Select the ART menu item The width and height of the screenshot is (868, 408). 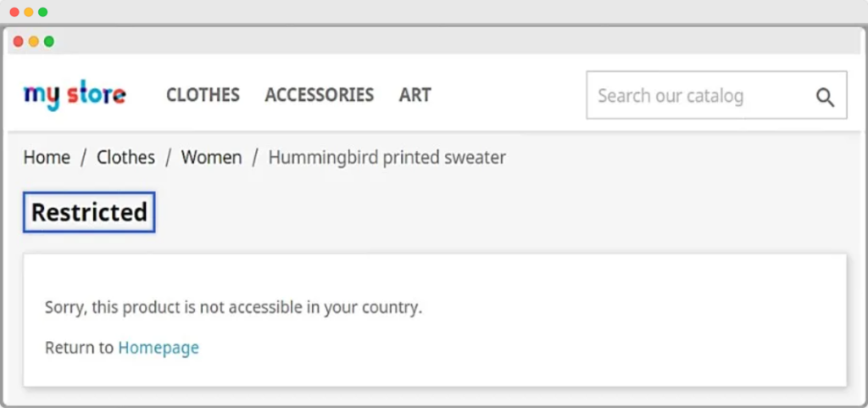pos(415,95)
